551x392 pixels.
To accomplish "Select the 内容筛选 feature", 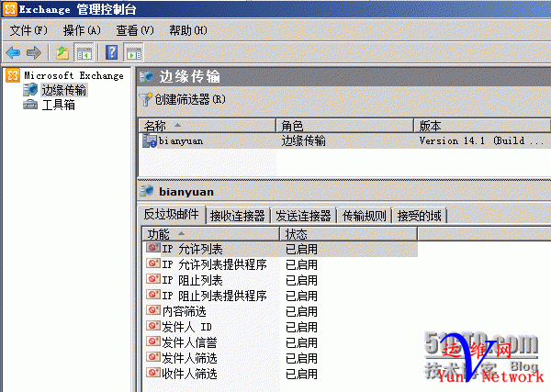I will [x=185, y=311].
